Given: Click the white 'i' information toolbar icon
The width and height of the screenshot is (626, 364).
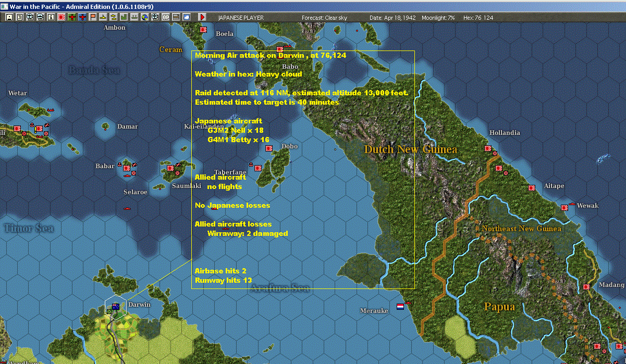Looking at the screenshot, I should click(x=51, y=17).
